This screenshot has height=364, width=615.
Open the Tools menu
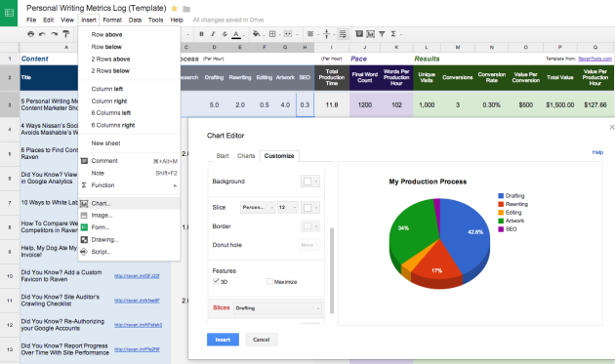156,20
